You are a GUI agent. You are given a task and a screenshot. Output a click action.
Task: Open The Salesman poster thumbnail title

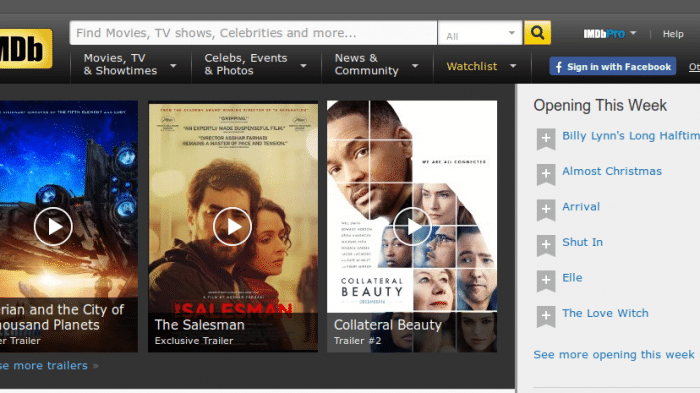(x=200, y=325)
